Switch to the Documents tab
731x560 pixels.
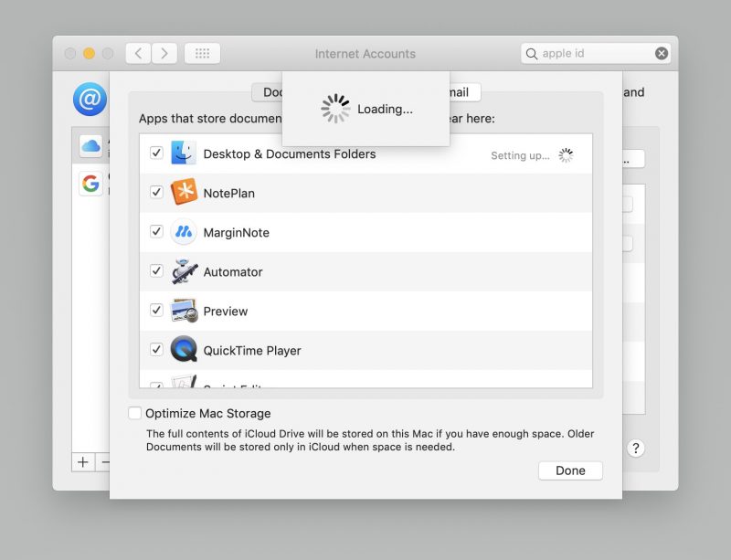[x=267, y=92]
